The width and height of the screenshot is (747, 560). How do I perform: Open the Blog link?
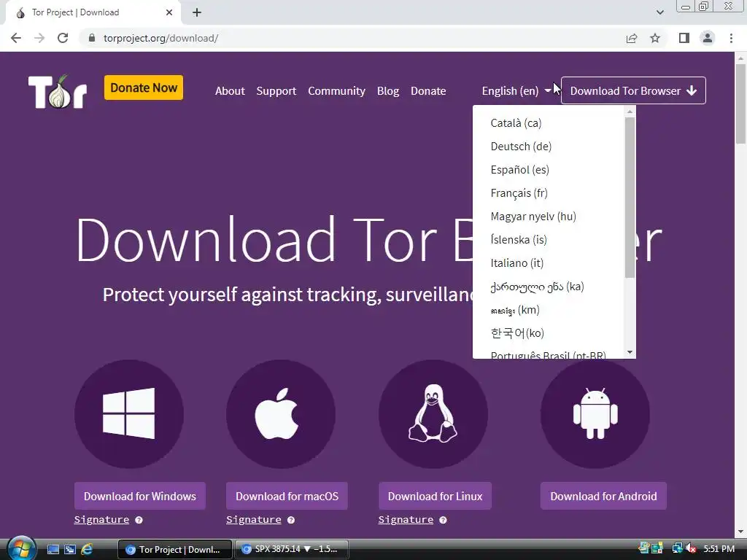388,91
